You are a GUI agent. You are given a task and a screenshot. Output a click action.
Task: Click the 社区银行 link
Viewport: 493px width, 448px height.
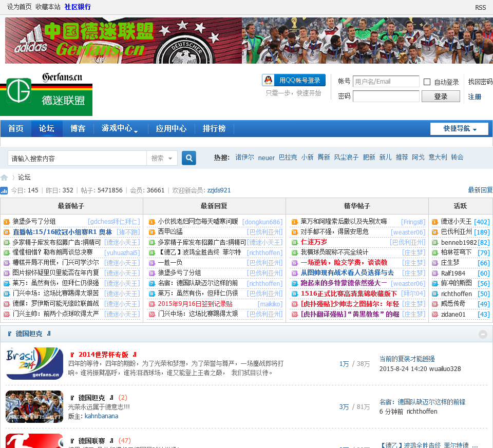78,7
